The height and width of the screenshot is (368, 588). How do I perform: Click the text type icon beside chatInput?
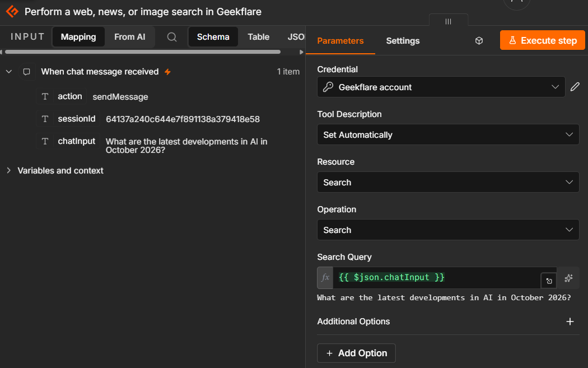[x=45, y=141]
